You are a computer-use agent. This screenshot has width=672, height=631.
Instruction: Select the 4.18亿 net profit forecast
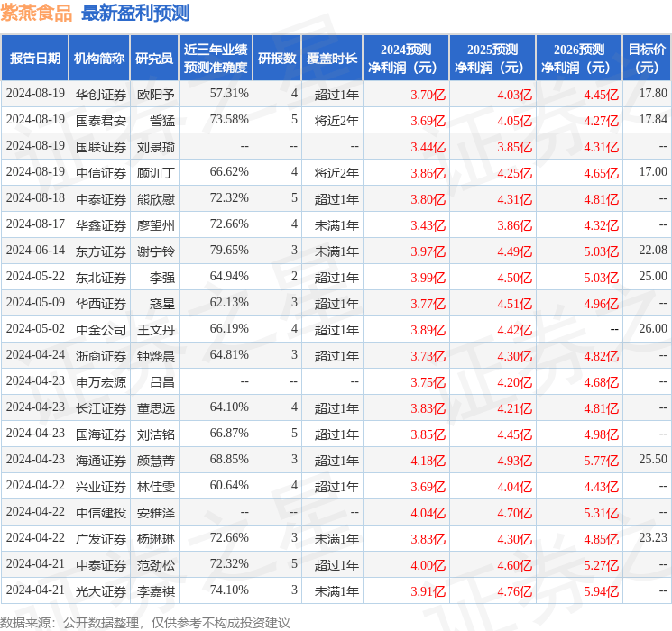[x=428, y=461]
